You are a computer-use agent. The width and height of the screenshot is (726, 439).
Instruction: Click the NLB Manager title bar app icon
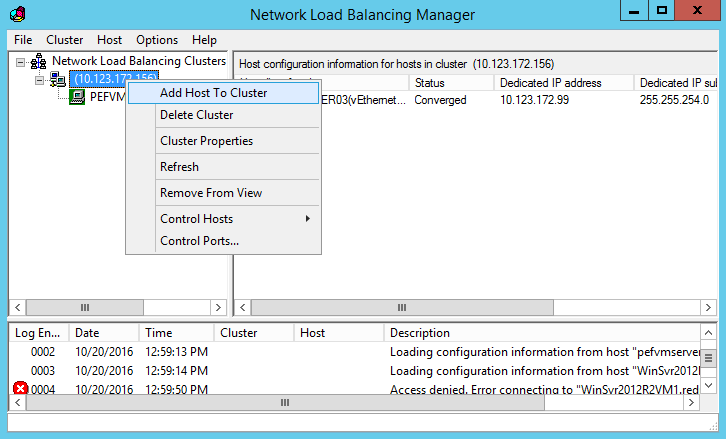[x=16, y=14]
